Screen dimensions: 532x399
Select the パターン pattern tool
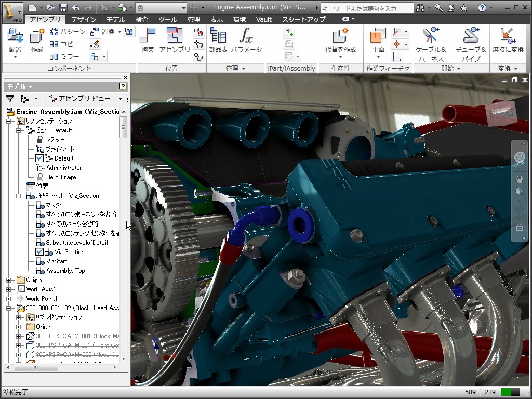(67, 32)
